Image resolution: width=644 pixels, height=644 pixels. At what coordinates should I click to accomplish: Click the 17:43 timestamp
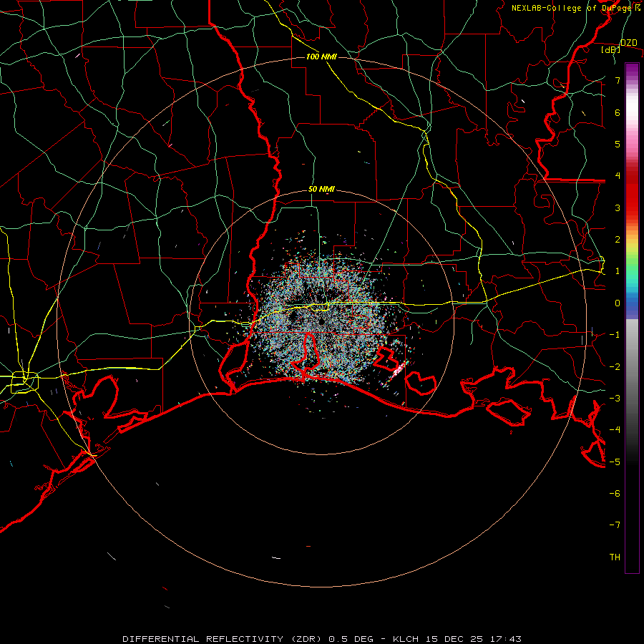(x=504, y=639)
